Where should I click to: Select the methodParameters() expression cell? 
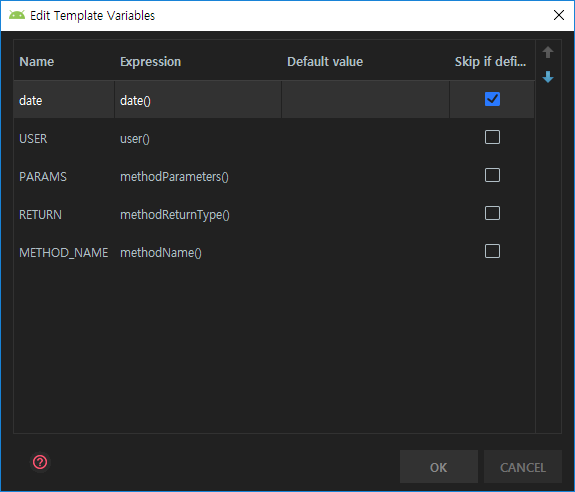(198, 176)
